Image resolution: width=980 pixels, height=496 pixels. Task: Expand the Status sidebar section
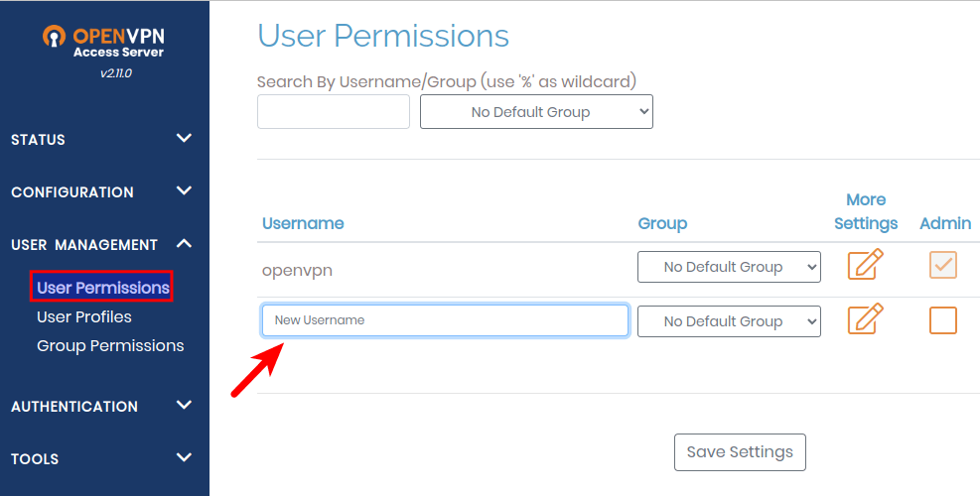tap(184, 139)
